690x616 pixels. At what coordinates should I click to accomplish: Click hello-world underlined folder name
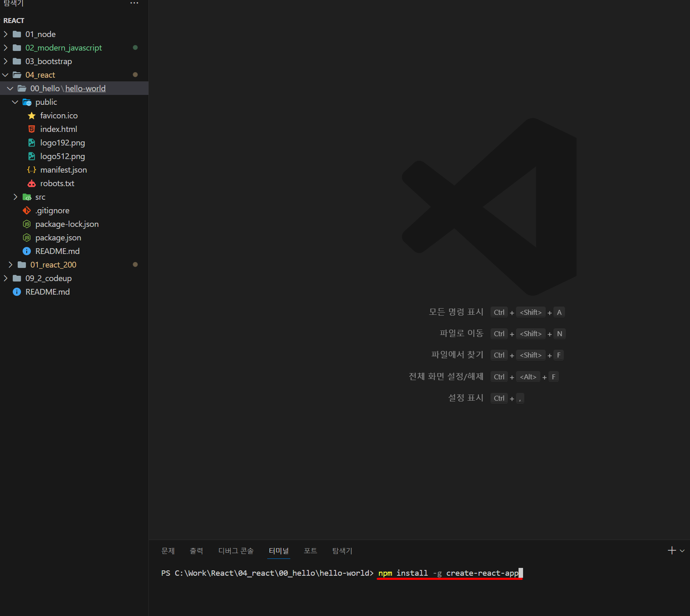86,88
